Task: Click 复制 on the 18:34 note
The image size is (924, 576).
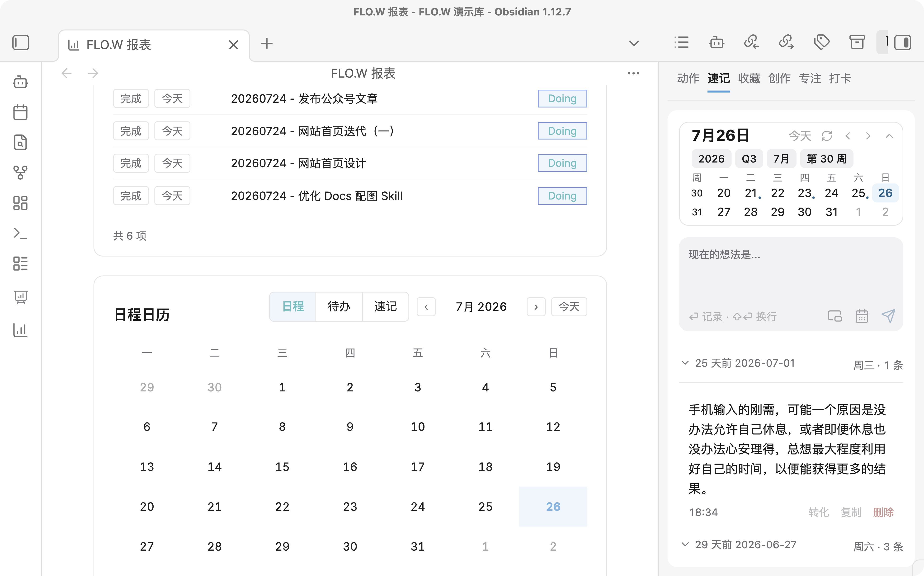Action: coord(851,512)
